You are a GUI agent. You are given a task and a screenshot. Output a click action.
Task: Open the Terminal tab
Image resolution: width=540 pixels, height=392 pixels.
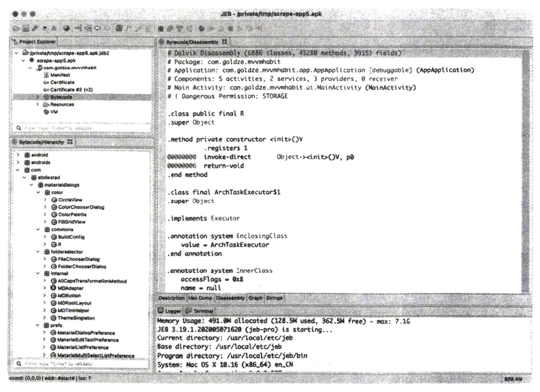(200, 311)
